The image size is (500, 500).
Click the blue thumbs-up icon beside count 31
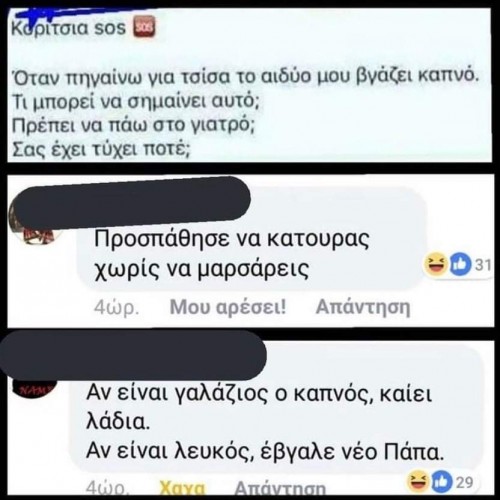coord(460,265)
